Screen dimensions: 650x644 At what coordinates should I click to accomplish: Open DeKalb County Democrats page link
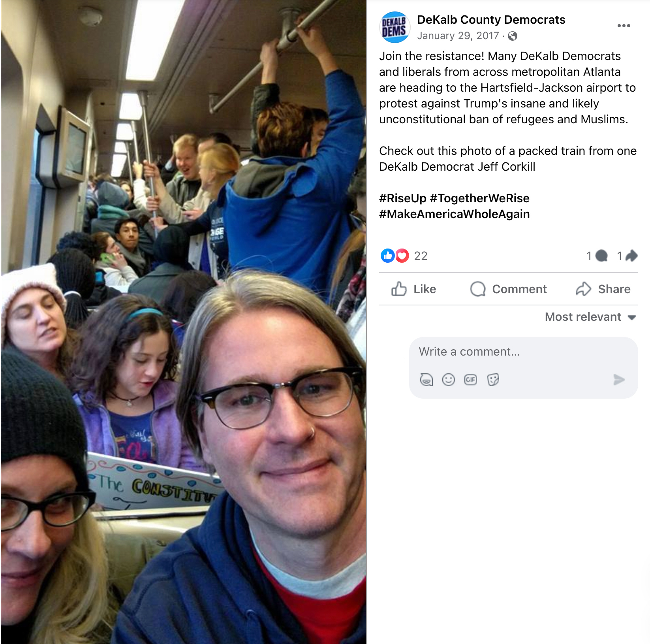click(x=491, y=20)
